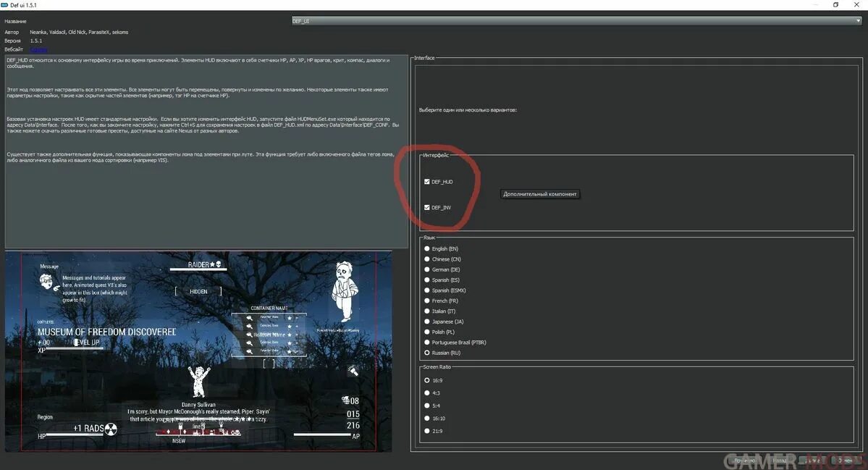This screenshot has width=868, height=470.
Task: Minimize the Def ui window
Action: pyautogui.click(x=815, y=5)
